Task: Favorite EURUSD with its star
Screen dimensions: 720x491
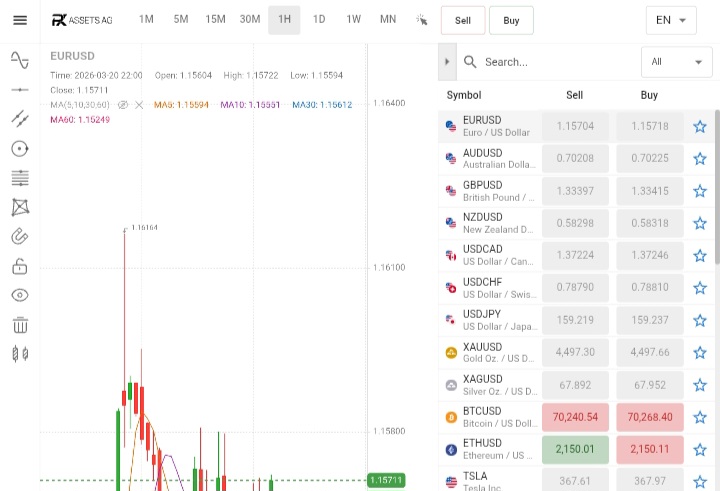Action: pyautogui.click(x=700, y=126)
